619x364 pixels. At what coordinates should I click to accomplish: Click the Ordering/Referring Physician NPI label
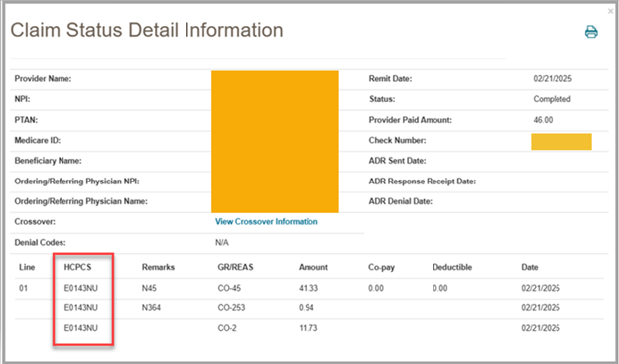click(76, 182)
